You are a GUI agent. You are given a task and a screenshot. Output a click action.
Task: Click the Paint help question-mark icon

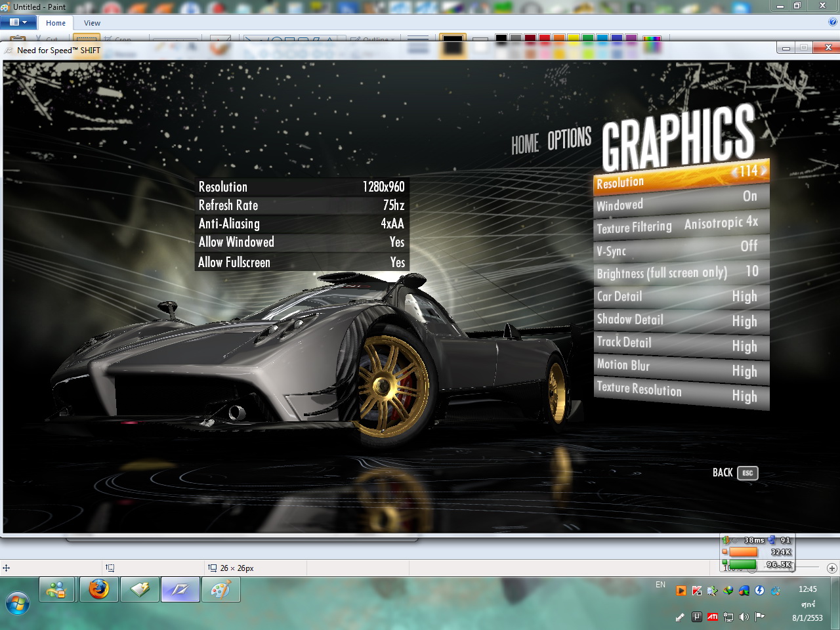coord(833,22)
